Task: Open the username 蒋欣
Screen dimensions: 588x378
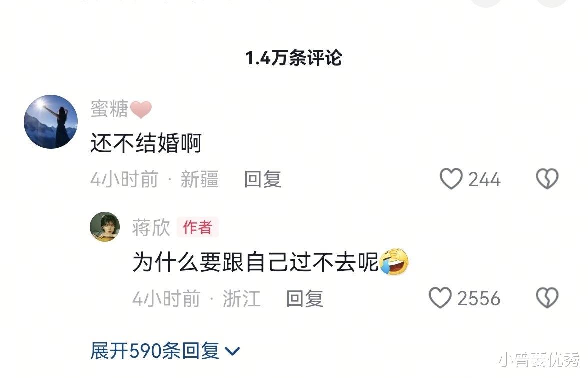Action: (151, 227)
